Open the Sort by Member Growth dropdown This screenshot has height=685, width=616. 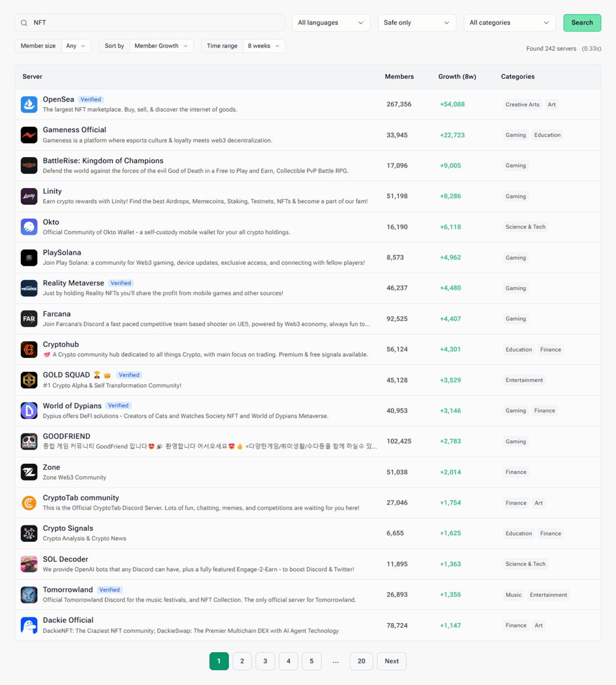[x=161, y=46]
